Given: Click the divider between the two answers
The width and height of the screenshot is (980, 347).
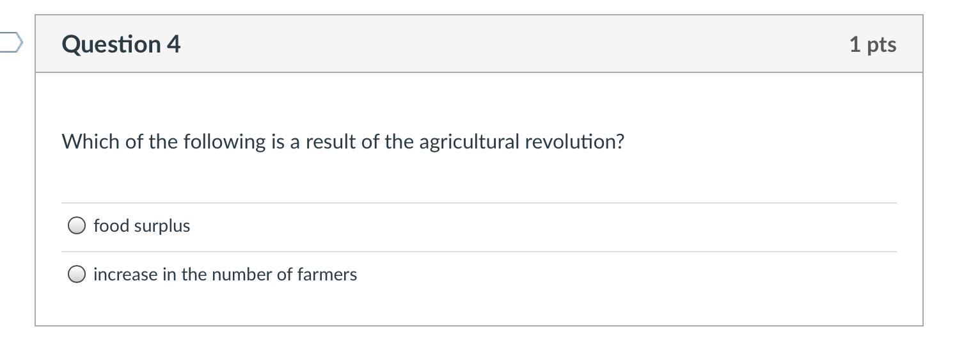Looking at the screenshot, I should pos(478,252).
